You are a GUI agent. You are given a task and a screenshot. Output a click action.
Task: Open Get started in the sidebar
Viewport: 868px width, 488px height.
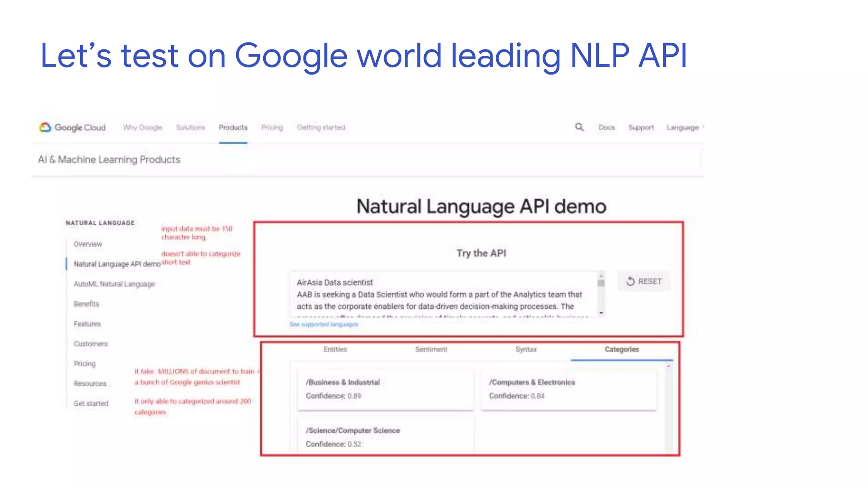pos(91,403)
